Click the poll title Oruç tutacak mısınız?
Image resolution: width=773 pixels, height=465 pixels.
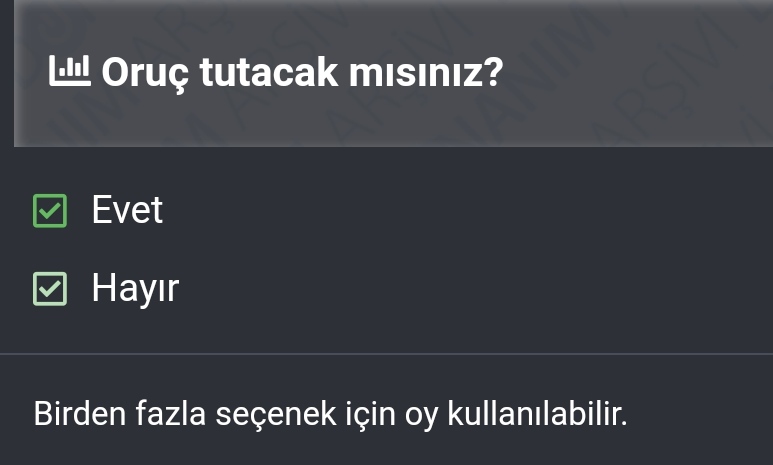300,73
